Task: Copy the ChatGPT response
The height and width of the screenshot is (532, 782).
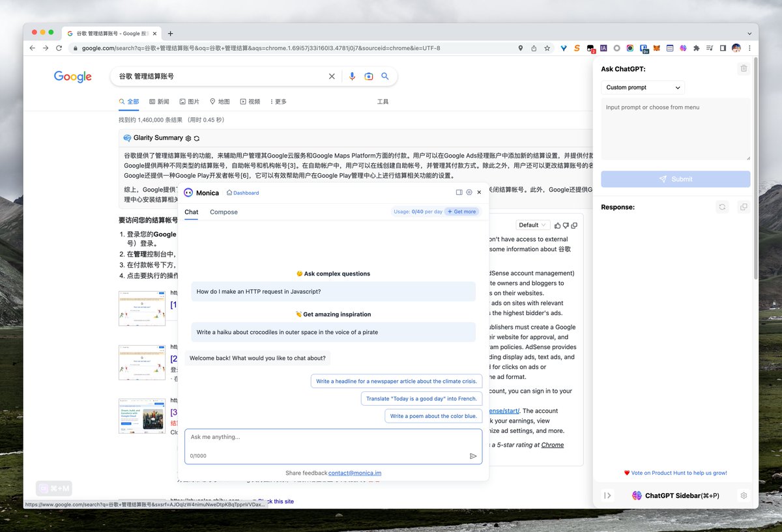Action: [743, 207]
